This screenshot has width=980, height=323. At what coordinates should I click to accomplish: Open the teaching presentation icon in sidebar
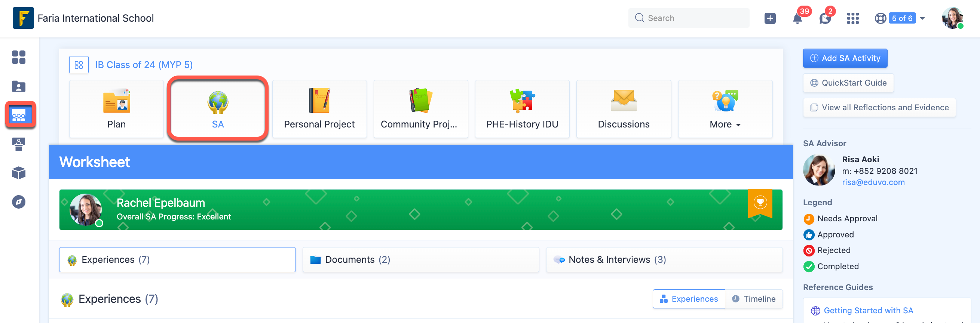[19, 144]
